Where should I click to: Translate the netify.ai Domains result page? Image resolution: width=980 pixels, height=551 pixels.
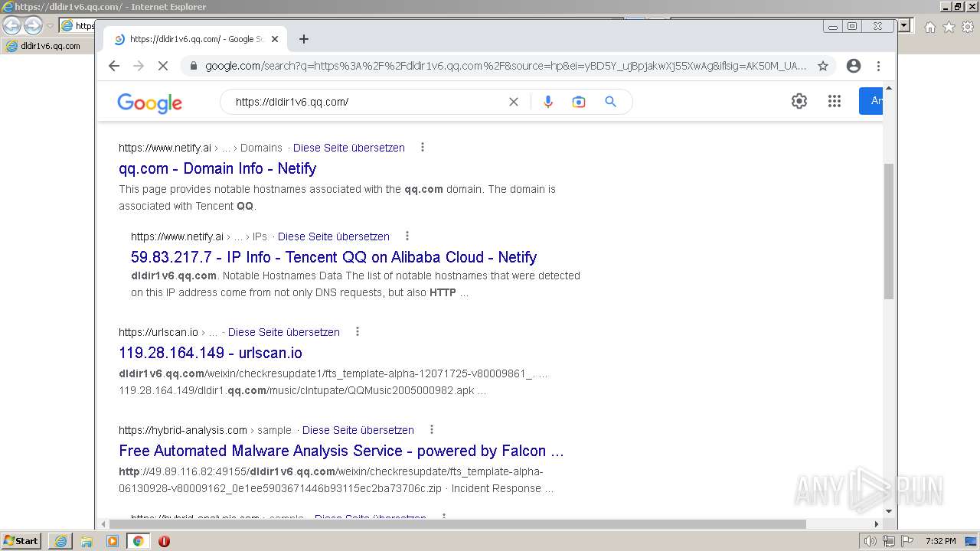point(349,148)
